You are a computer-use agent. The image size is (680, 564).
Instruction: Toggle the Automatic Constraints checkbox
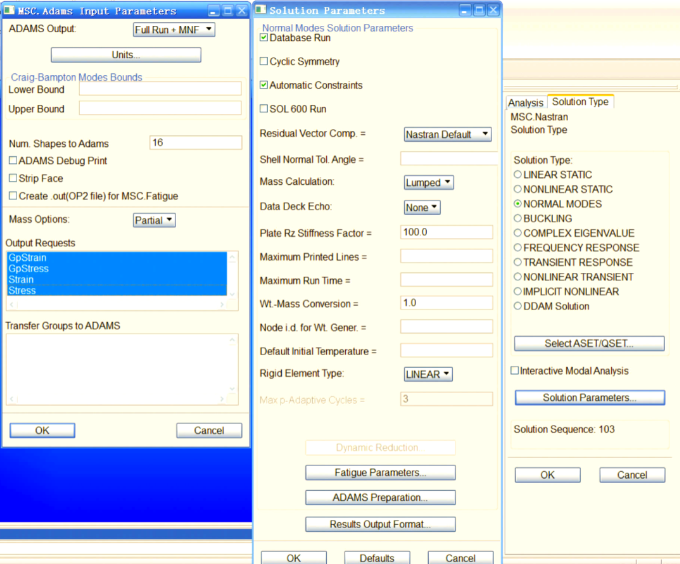click(x=264, y=85)
